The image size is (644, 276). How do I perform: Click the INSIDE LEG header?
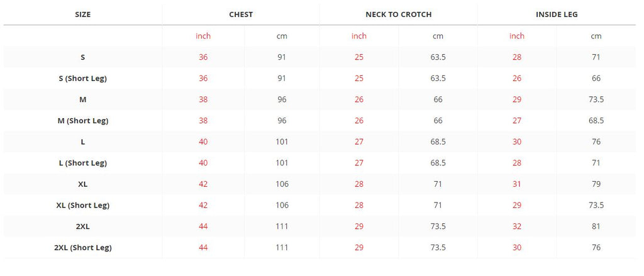coord(557,14)
